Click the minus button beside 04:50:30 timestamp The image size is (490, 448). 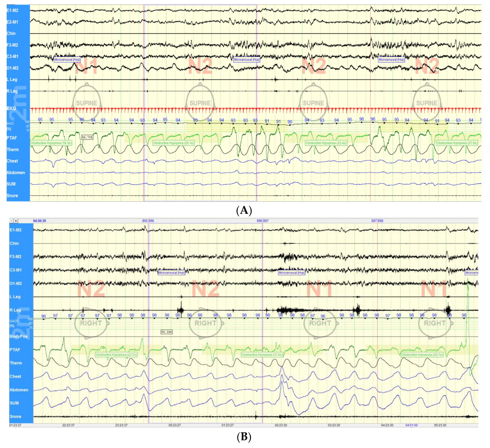tap(11, 221)
